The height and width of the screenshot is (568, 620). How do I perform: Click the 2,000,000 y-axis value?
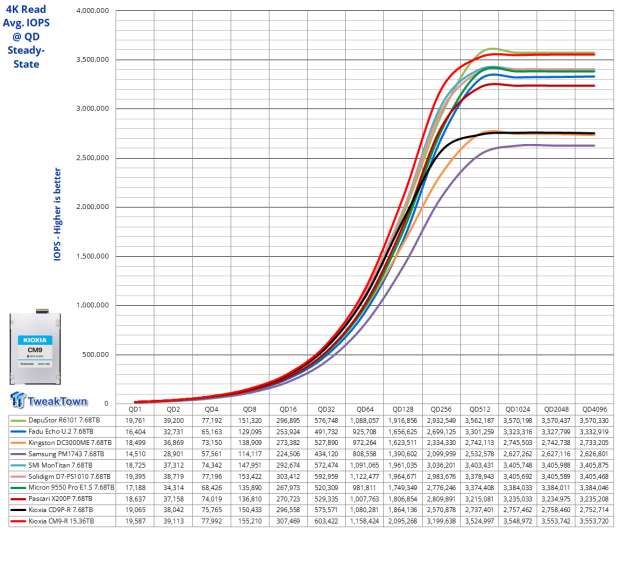[x=93, y=207]
